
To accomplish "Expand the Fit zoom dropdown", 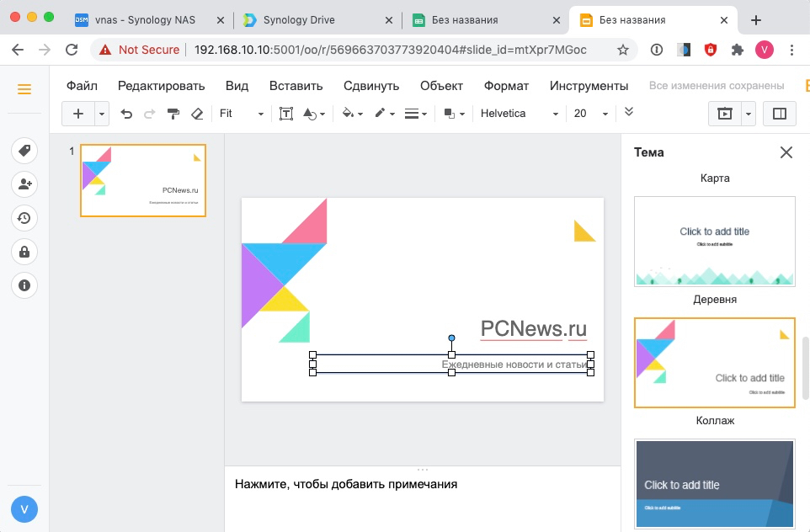I will [x=242, y=114].
